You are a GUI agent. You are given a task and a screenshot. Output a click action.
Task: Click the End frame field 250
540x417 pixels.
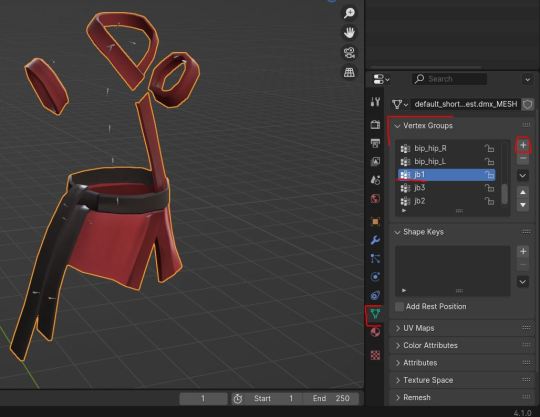331,399
